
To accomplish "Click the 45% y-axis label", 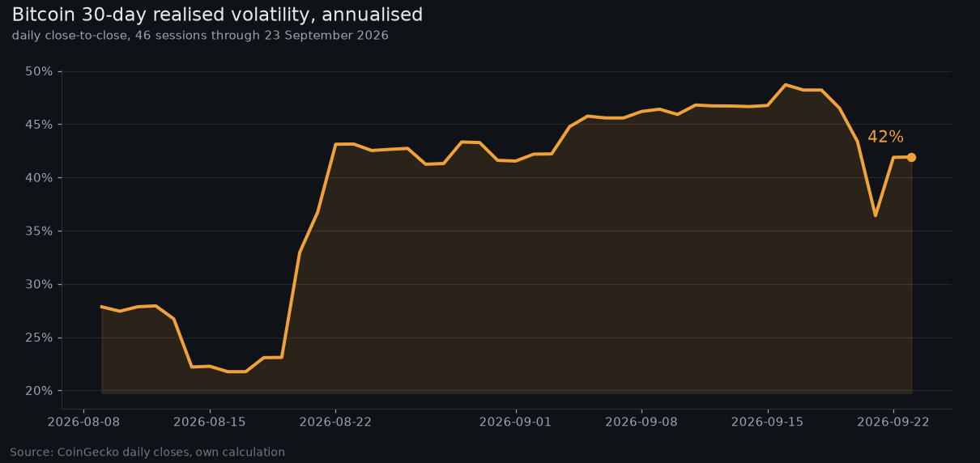I will click(39, 125).
